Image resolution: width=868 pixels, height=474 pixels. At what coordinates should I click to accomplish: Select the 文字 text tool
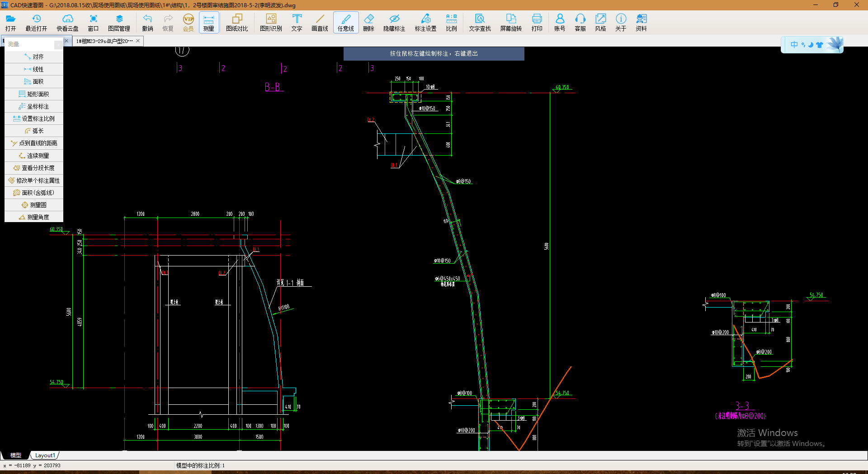(x=297, y=23)
